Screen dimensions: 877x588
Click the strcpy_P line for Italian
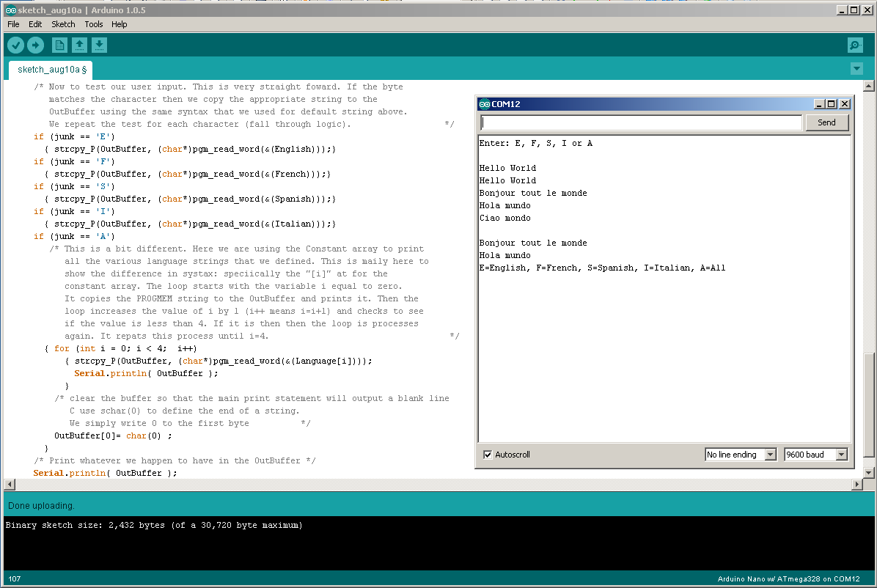(190, 224)
